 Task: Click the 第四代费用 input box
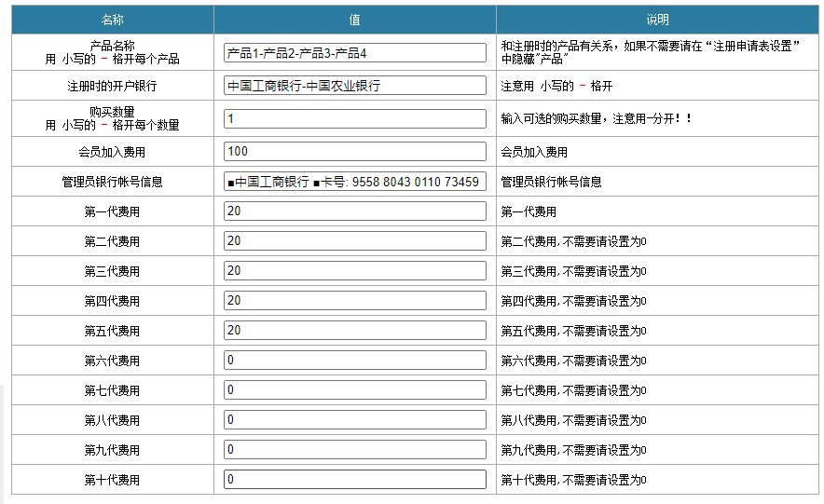(355, 301)
